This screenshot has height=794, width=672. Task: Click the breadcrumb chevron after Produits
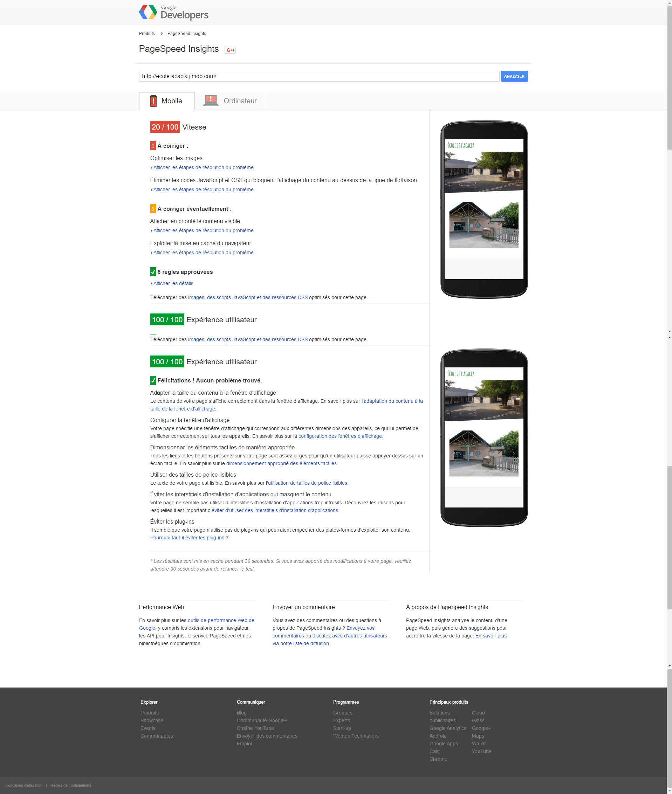162,34
